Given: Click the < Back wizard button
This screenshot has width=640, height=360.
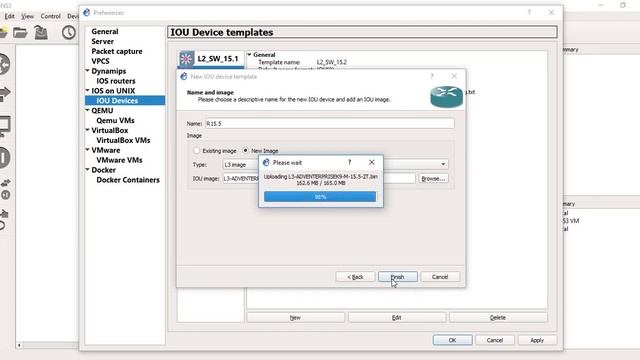Looking at the screenshot, I should coord(355,277).
